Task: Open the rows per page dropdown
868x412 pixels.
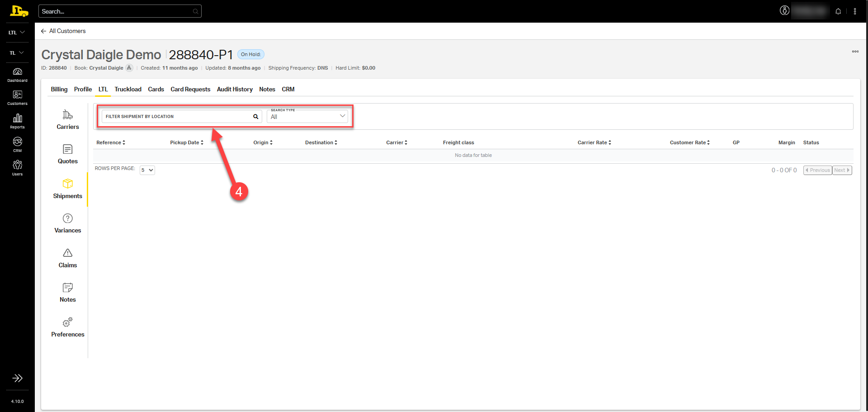Action: (147, 170)
